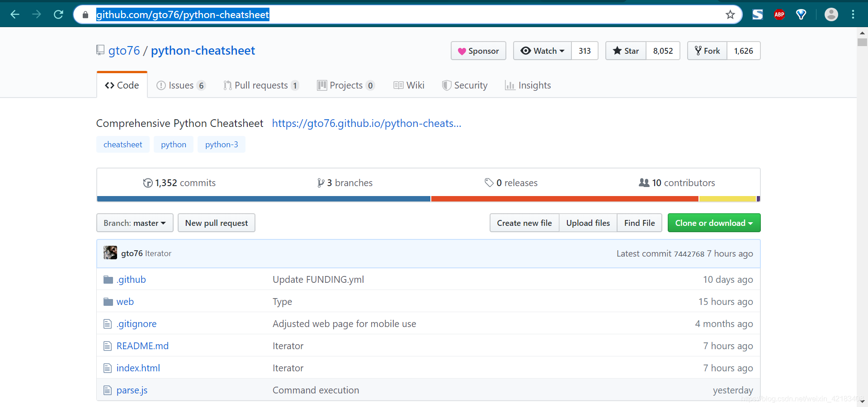Viewport: 868px width, 407px height.
Task: Click the branches git-branch icon
Action: [x=321, y=183]
